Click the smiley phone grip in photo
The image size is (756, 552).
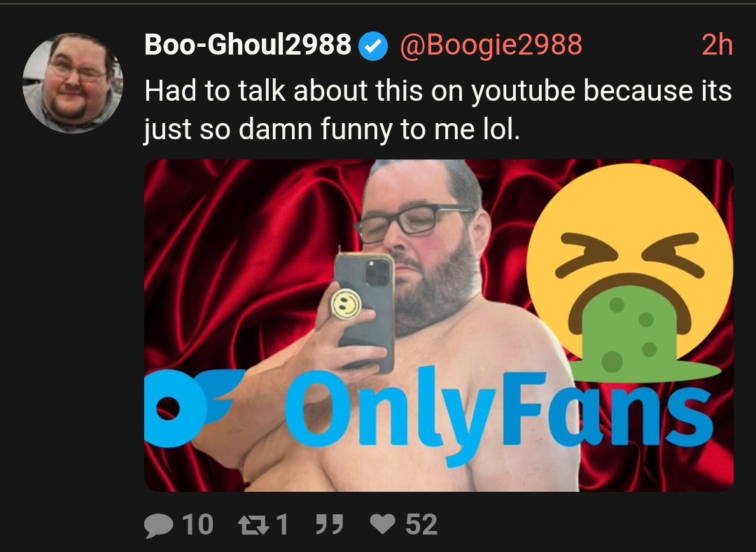point(346,304)
